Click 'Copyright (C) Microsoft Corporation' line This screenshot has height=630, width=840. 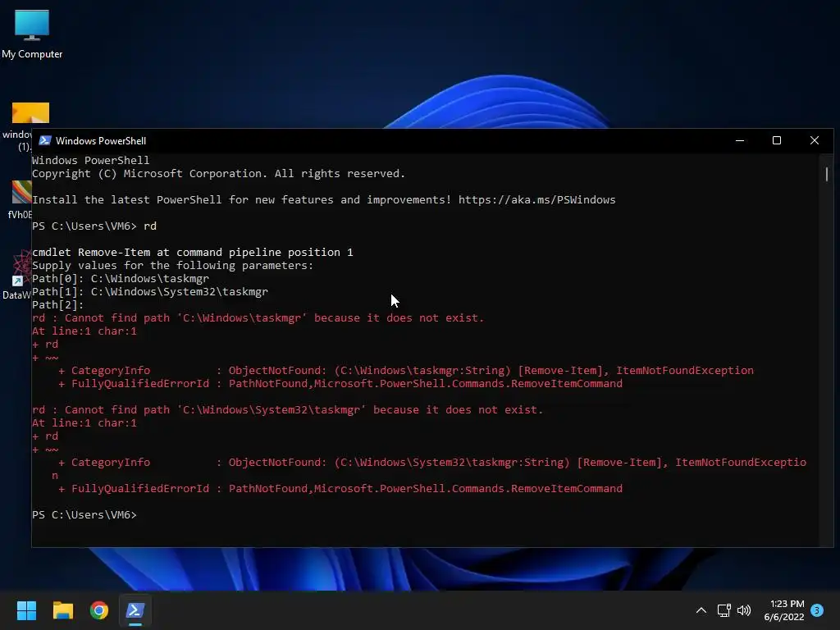coord(218,174)
